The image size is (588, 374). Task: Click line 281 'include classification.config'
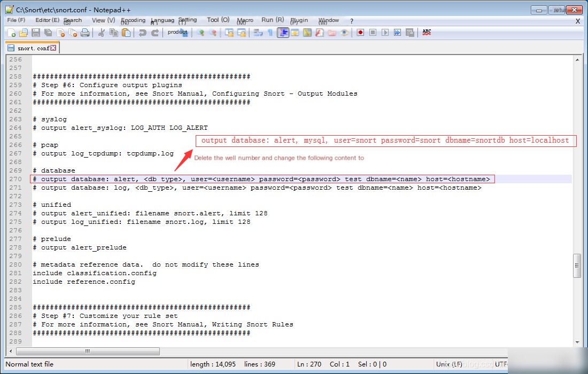(95, 273)
